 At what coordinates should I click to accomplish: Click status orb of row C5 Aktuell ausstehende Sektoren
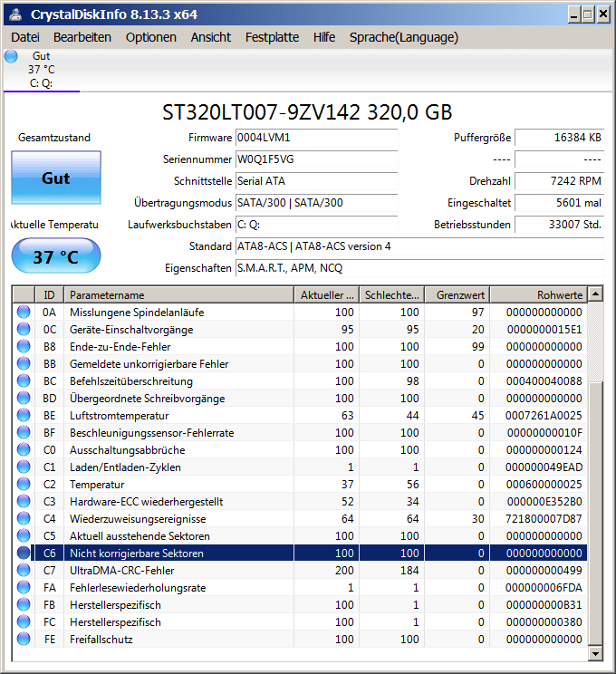pyautogui.click(x=24, y=535)
